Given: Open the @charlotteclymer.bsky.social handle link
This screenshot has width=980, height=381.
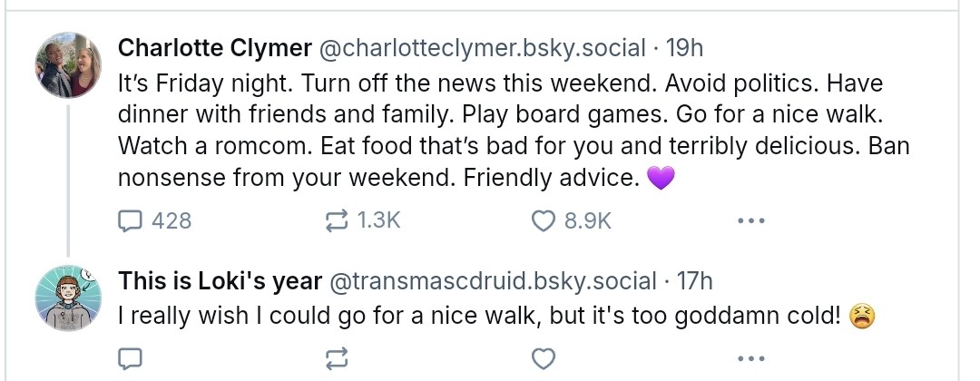Looking at the screenshot, I should (480, 47).
